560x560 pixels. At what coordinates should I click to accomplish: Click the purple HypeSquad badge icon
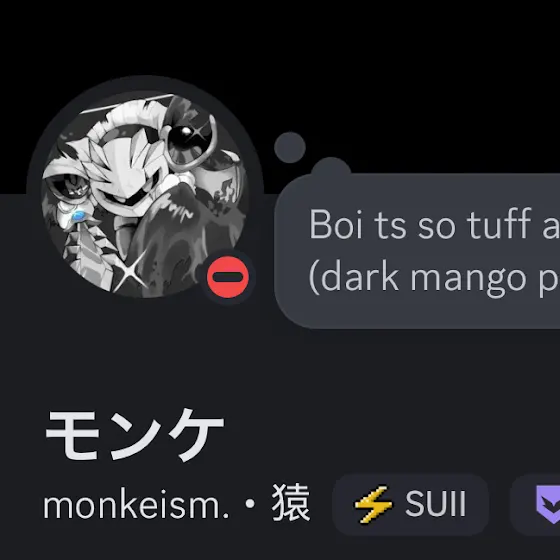point(548,504)
